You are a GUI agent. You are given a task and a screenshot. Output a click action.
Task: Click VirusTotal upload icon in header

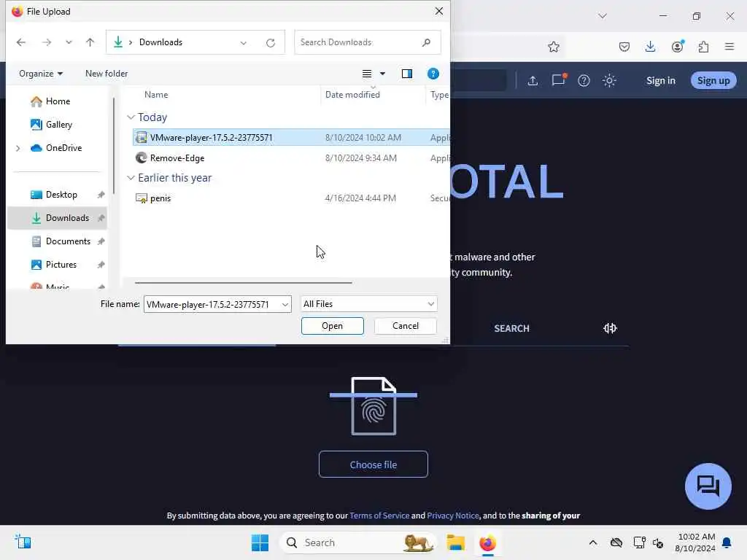click(533, 80)
